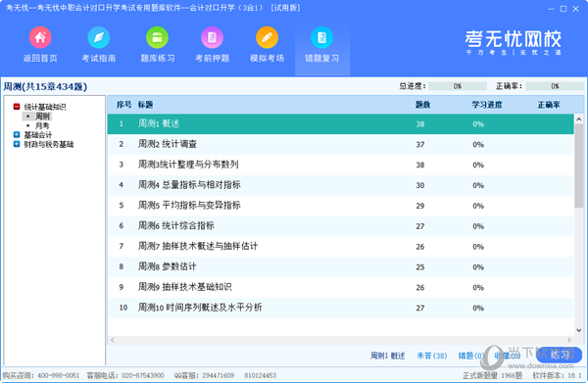Click the horizontal scrollbar right arrow

569,340
